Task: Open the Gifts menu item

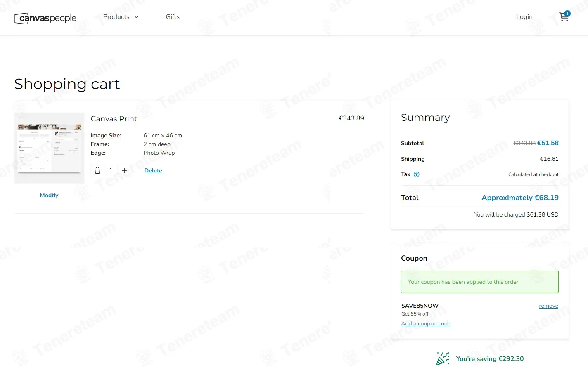Action: (173, 17)
